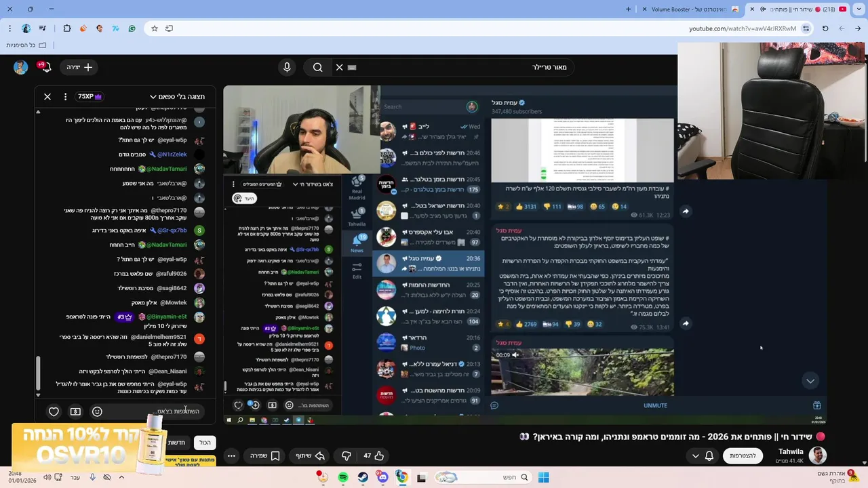Open the all bookmarks folder

(26, 45)
